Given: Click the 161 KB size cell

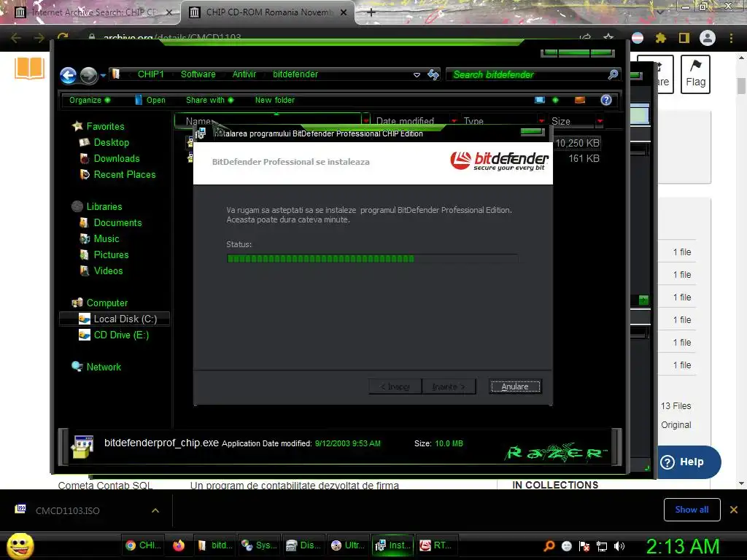Looking at the screenshot, I should pyautogui.click(x=584, y=158).
